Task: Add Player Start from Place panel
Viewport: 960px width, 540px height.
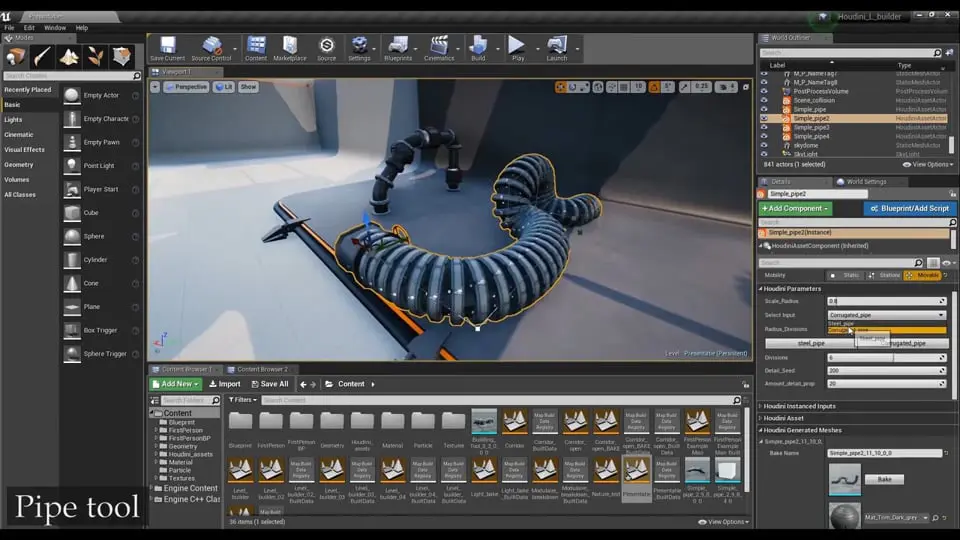Action: (101, 189)
